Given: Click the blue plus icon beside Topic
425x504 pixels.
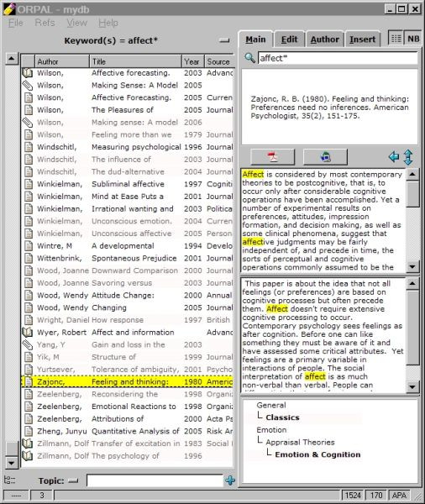Looking at the screenshot, I should pos(230,480).
